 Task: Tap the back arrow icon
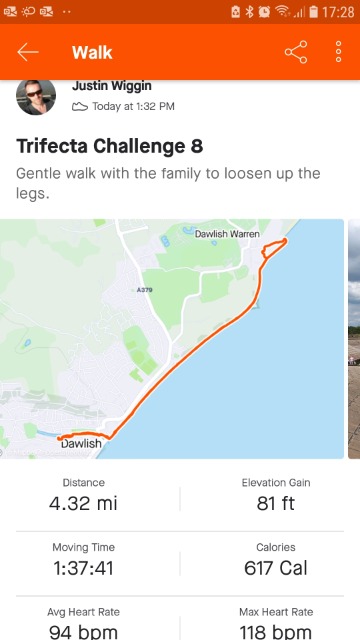point(28,52)
